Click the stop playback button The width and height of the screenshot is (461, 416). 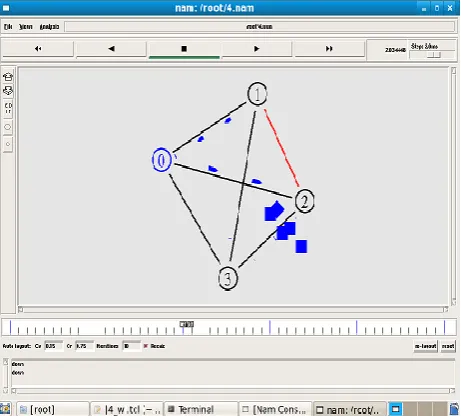184,49
